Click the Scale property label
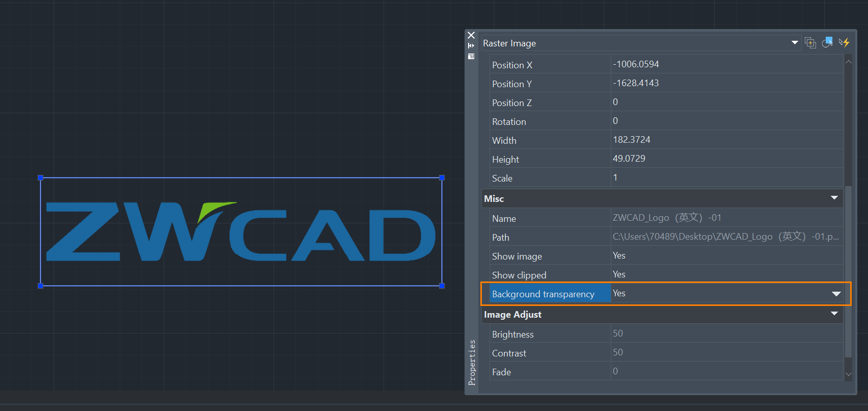This screenshot has width=868, height=411. point(502,178)
